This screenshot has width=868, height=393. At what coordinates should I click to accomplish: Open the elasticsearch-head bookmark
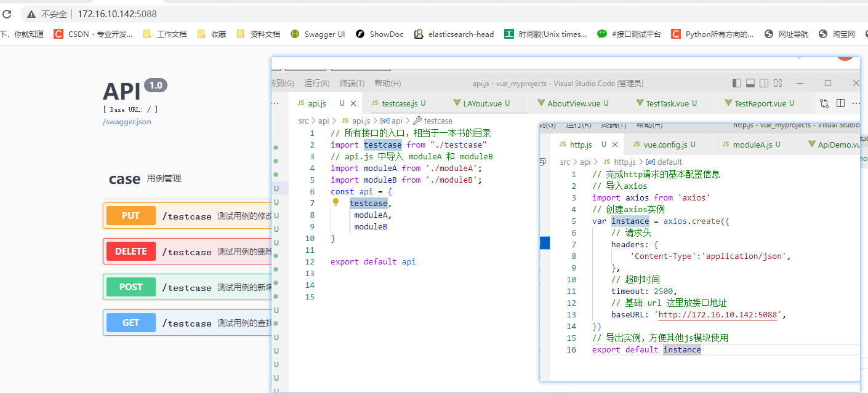click(x=454, y=34)
